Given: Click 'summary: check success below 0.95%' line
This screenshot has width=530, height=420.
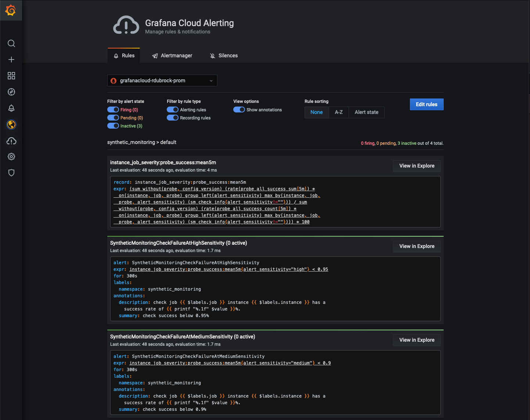Looking at the screenshot, I should click(164, 316).
